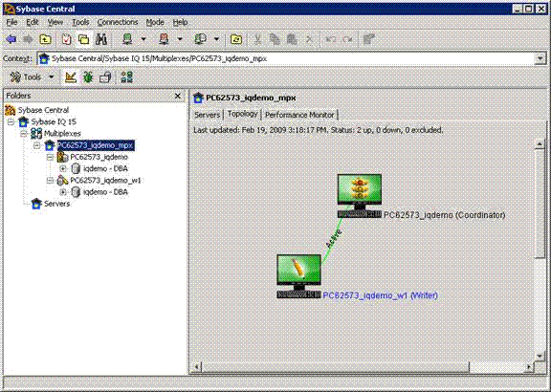
Task: Select PC62573_iqdemo_mpx in the tree
Action: click(96, 145)
